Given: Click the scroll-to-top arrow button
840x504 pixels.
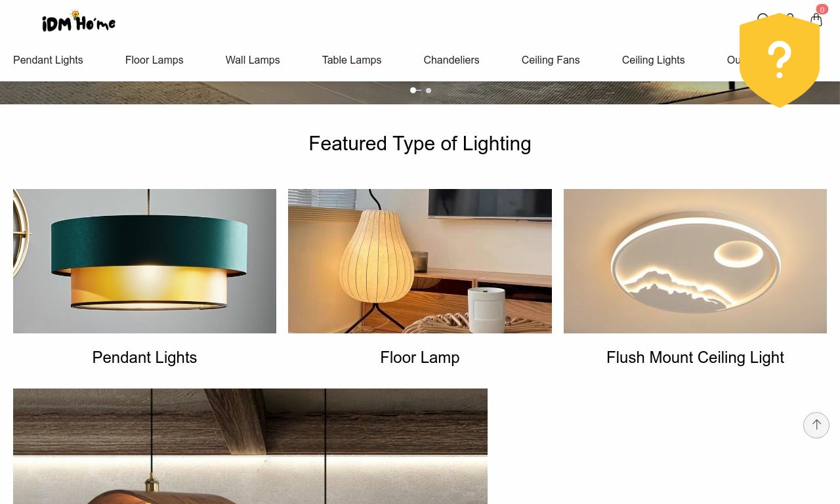Looking at the screenshot, I should [816, 425].
